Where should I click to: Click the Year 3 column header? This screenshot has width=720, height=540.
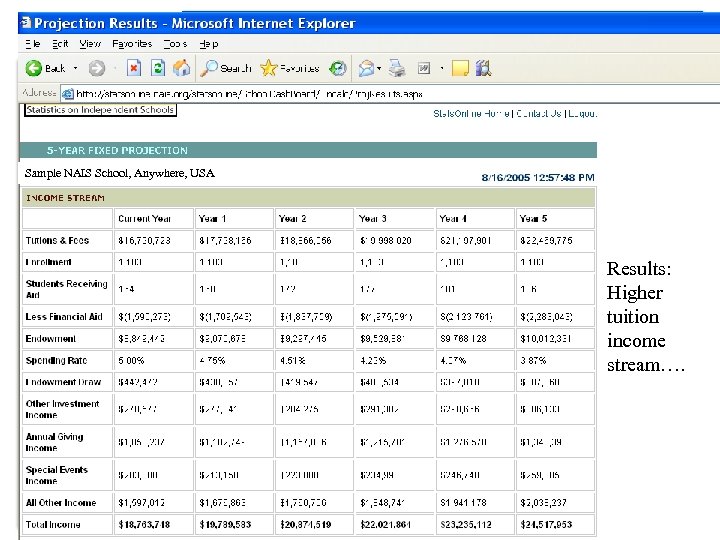pyautogui.click(x=372, y=219)
